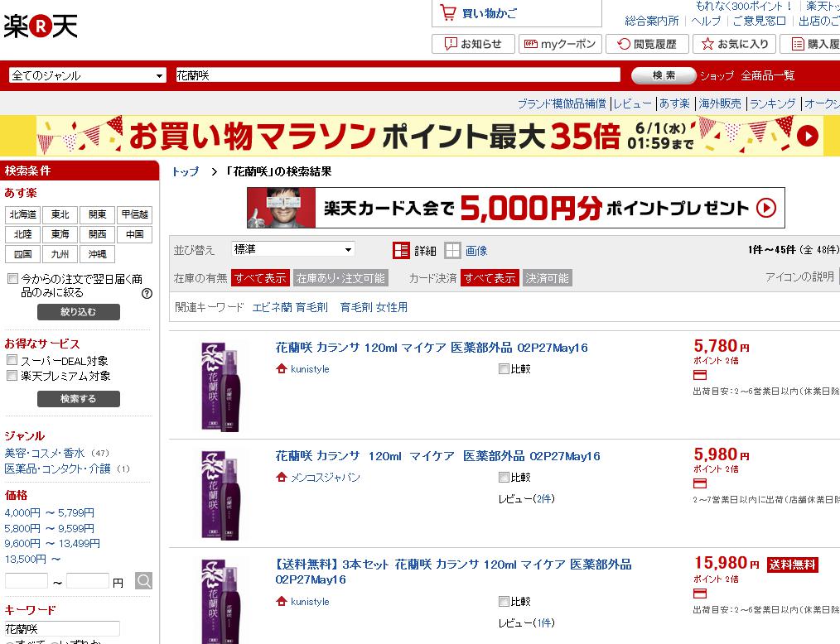Click the main search input field
The height and width of the screenshot is (644, 840).
point(398,75)
